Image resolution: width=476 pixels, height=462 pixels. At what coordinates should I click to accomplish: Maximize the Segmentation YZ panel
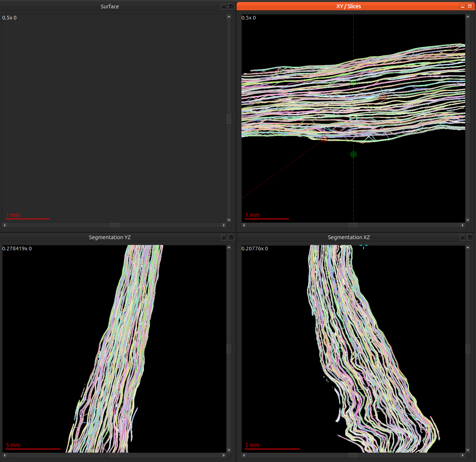coord(231,237)
